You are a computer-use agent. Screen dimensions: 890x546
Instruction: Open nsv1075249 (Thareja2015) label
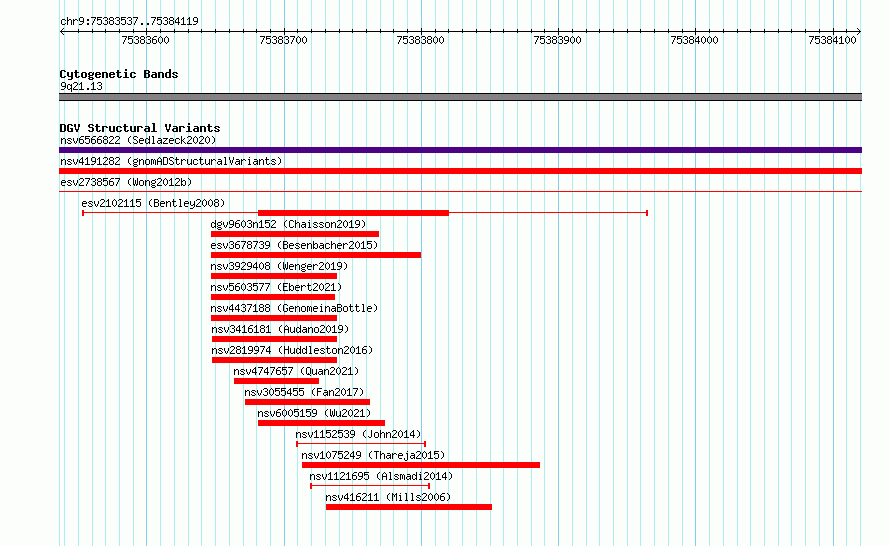[373, 455]
